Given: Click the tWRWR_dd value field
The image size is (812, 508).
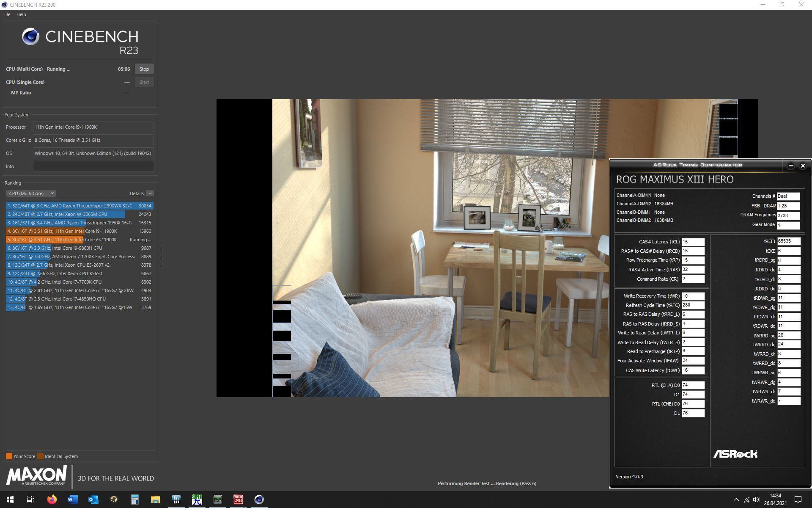Looking at the screenshot, I should pos(789,401).
